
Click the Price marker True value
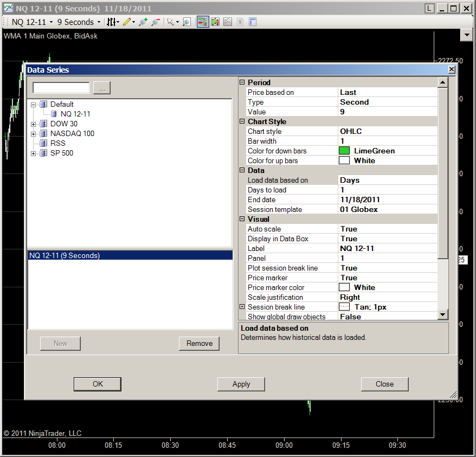tap(388, 278)
